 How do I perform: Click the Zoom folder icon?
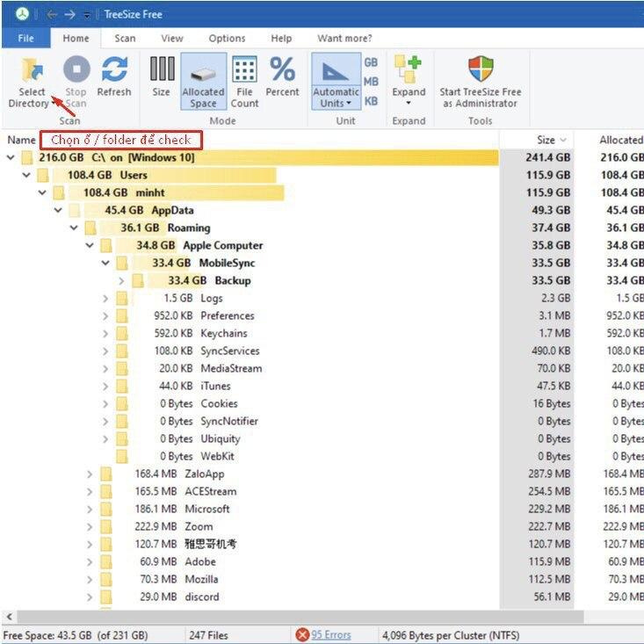106,526
